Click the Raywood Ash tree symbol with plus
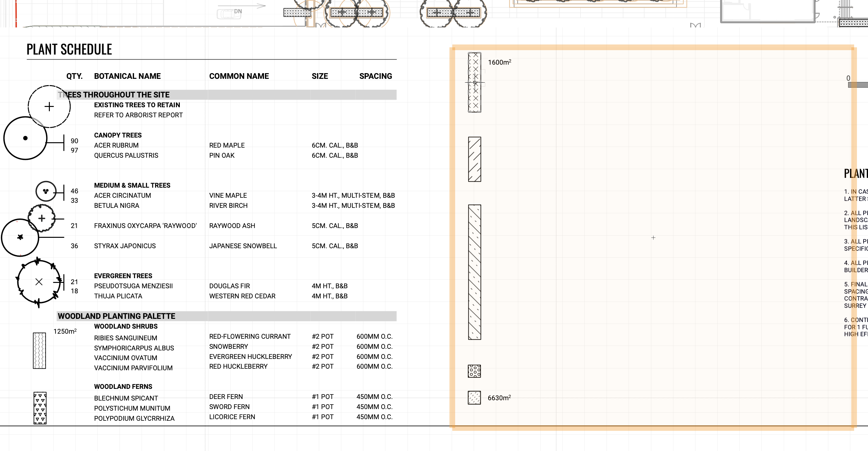The width and height of the screenshot is (868, 451). pyautogui.click(x=41, y=219)
